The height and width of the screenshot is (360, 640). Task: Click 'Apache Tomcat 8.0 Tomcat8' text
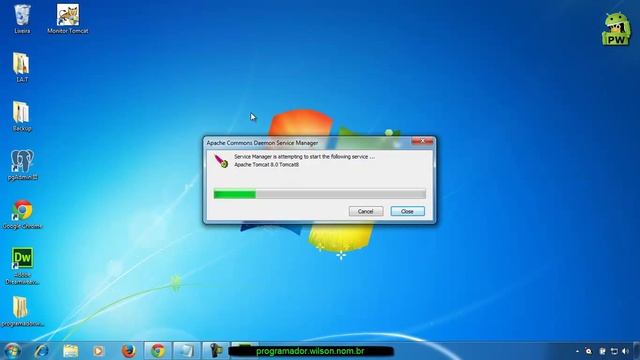(267, 164)
